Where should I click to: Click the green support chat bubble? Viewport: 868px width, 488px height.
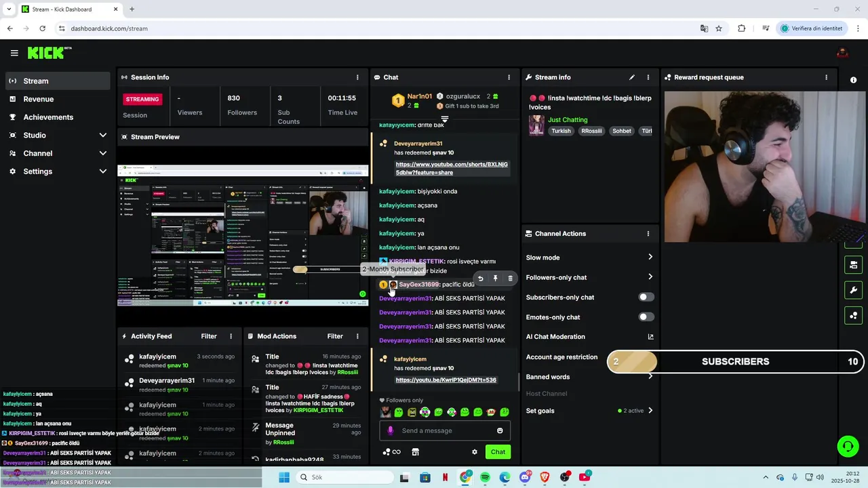[848, 446]
